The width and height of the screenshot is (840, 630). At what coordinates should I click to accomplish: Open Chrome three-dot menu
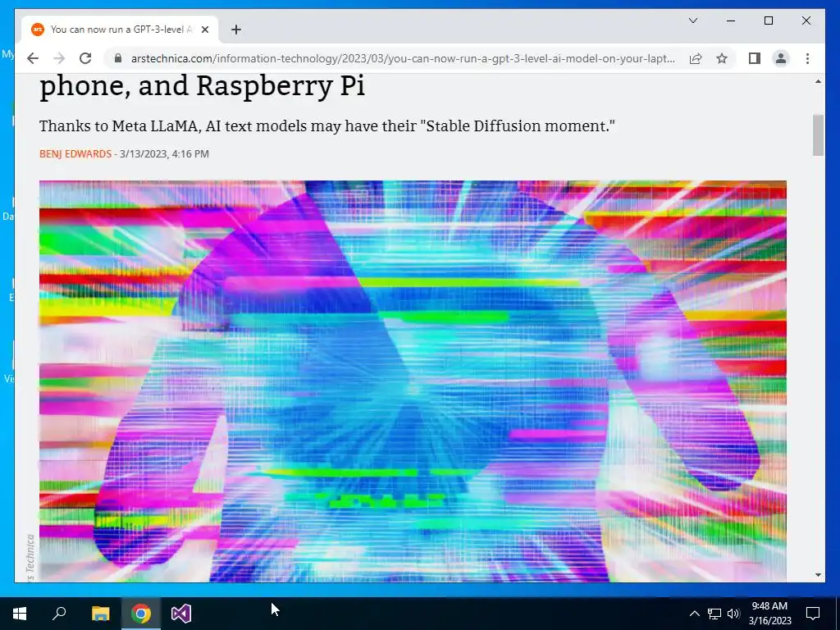tap(807, 58)
